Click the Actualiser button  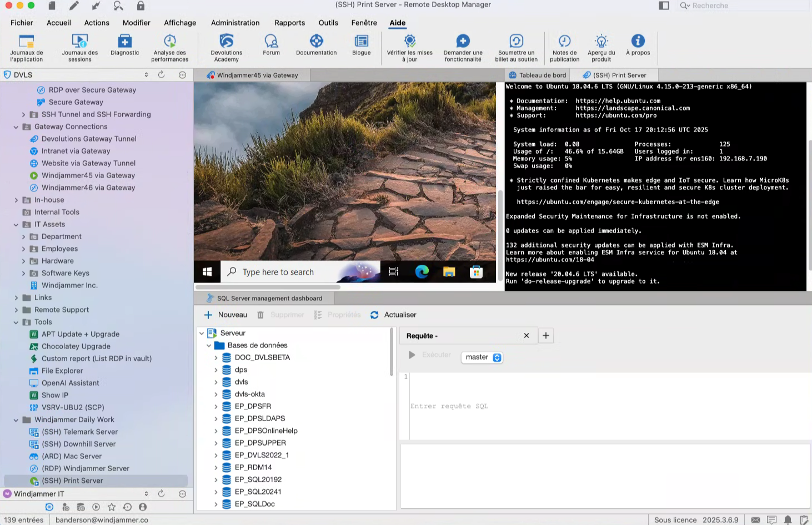[x=393, y=315]
